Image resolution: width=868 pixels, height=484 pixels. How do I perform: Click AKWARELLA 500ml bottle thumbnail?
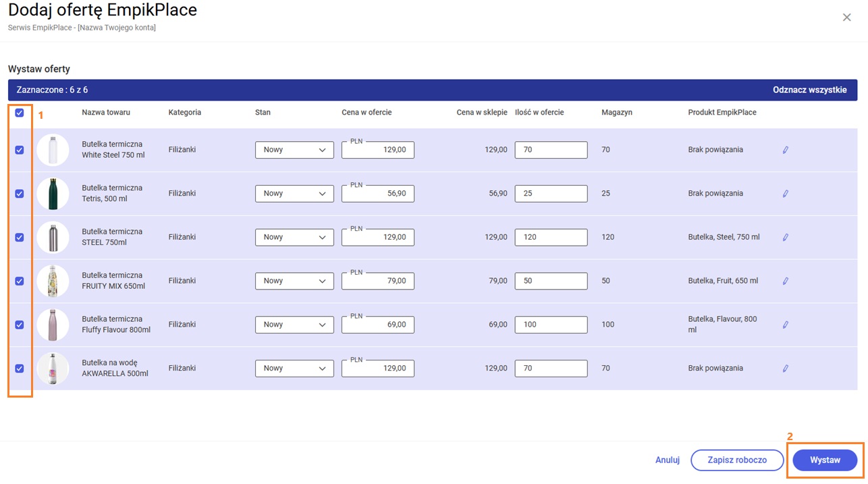[x=53, y=369]
